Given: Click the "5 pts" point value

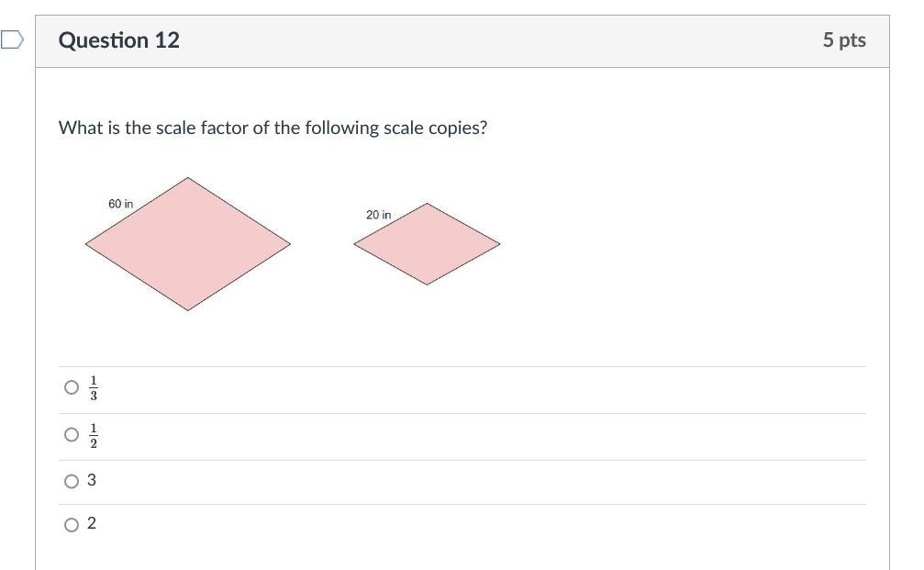Looking at the screenshot, I should 843,40.
